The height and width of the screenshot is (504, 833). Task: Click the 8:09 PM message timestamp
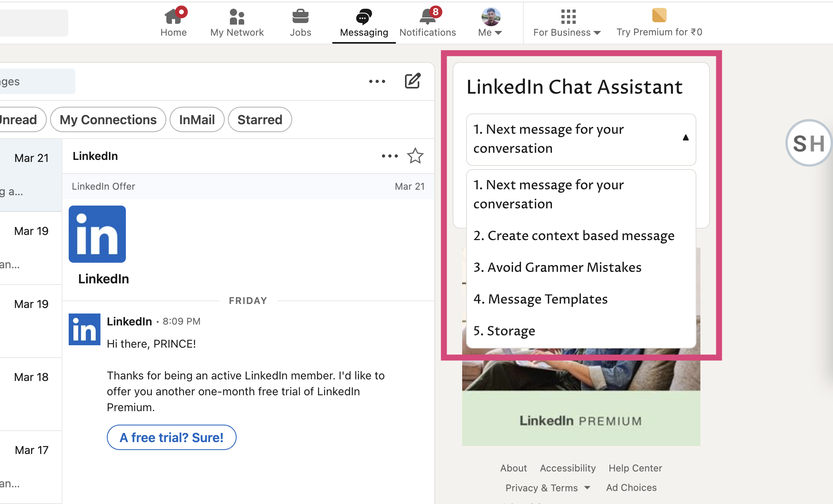(181, 321)
